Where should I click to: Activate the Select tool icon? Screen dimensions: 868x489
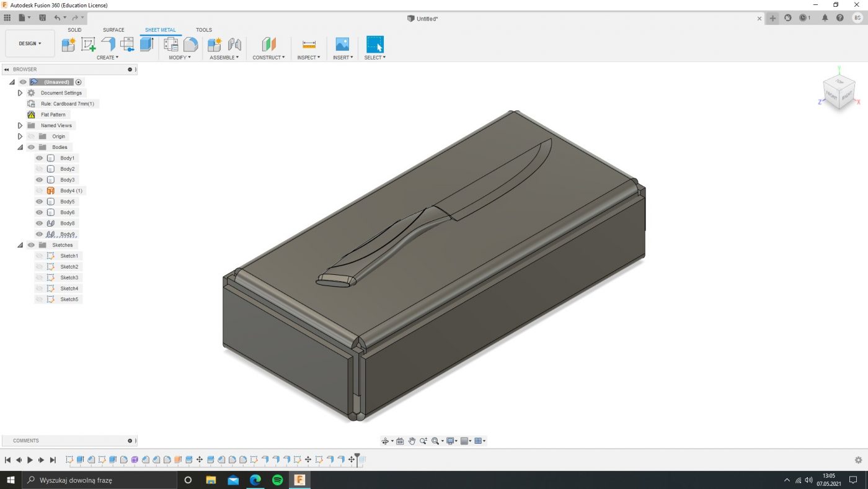(x=374, y=44)
